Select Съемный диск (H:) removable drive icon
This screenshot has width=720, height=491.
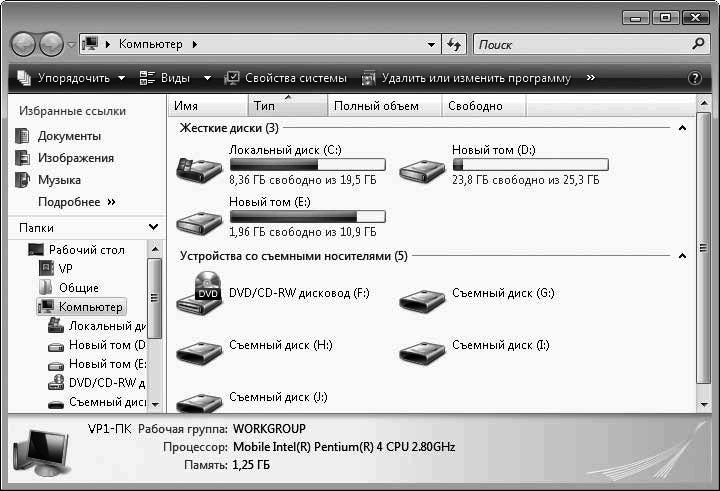(x=200, y=349)
